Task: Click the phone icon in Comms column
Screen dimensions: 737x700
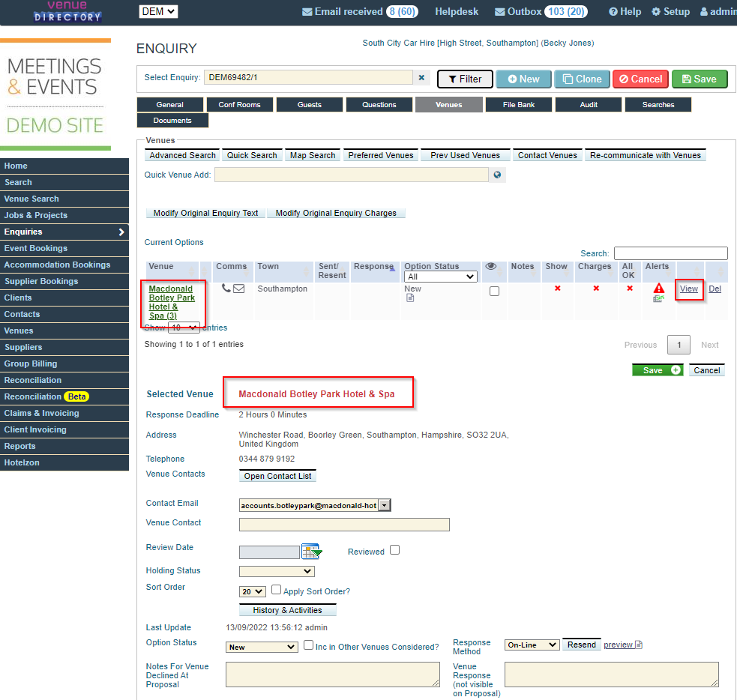Action: 226,288
